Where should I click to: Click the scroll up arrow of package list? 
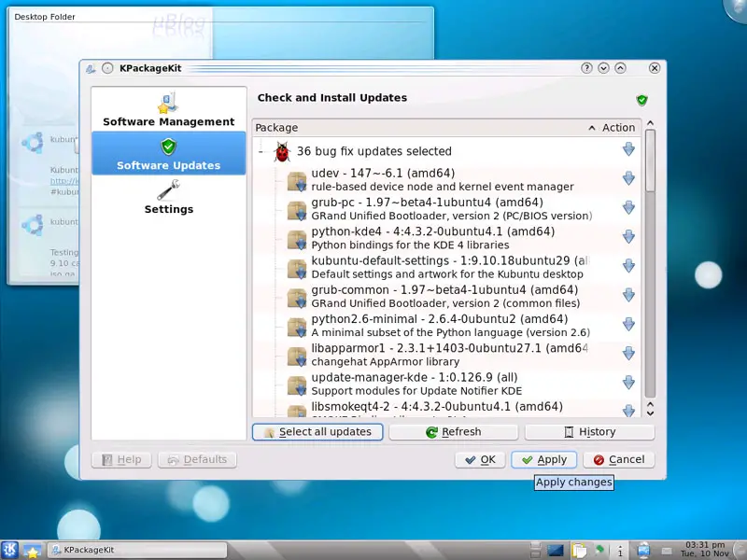coord(650,123)
